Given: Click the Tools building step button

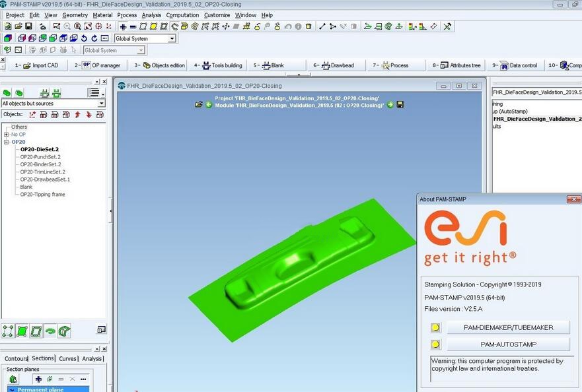Looking at the screenshot, I should [218, 65].
